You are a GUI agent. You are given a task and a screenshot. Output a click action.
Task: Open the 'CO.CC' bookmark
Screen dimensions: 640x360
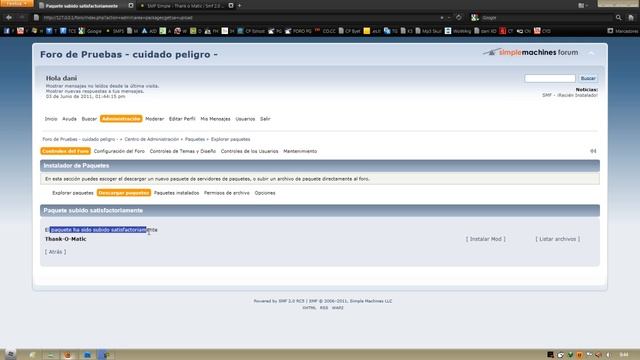click(325, 31)
